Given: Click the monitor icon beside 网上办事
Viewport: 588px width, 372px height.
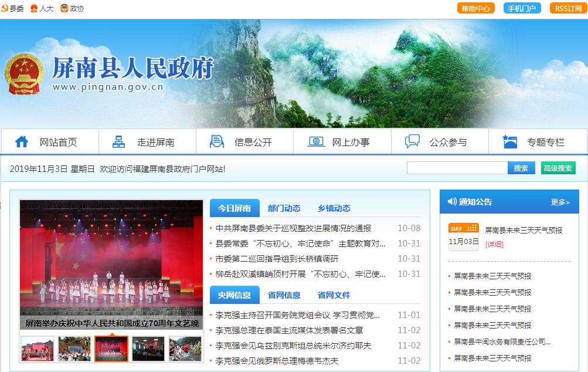Looking at the screenshot, I should coord(316,142).
